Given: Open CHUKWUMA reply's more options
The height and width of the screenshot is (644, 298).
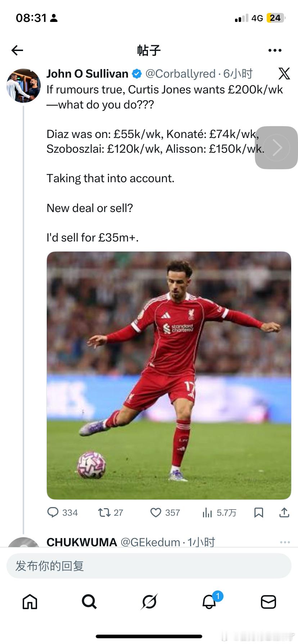Looking at the screenshot, I should 285,542.
